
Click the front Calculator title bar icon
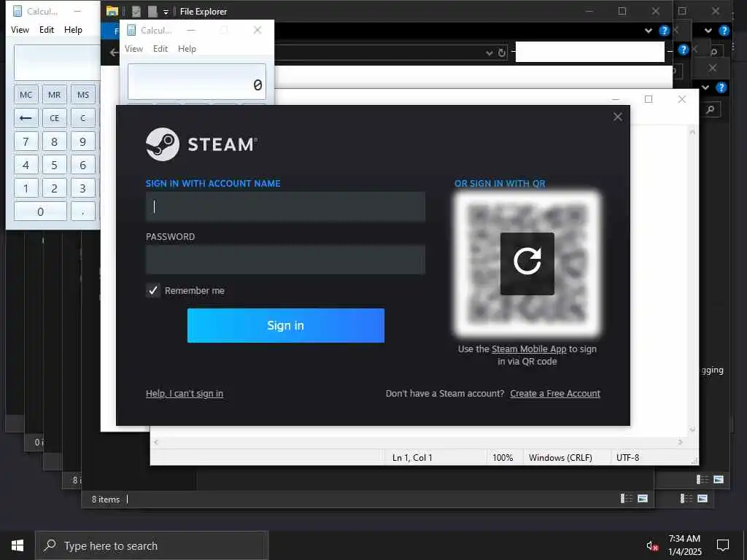click(131, 31)
